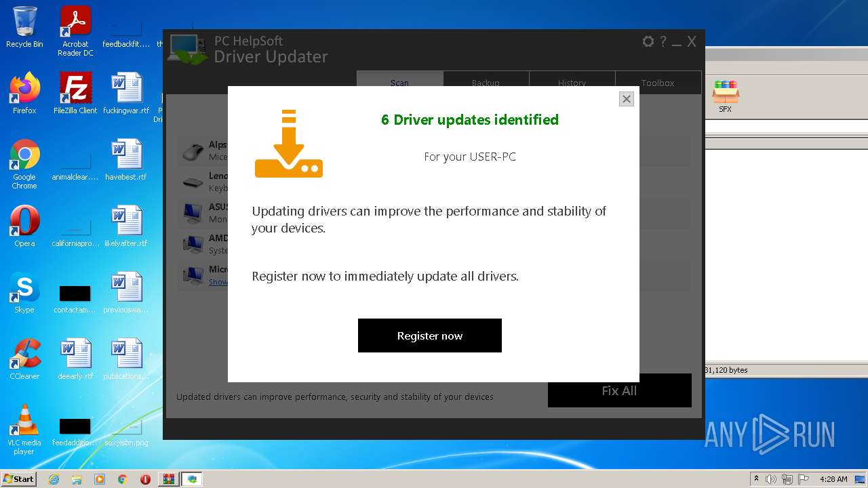Close the driver updates identified popup

627,99
